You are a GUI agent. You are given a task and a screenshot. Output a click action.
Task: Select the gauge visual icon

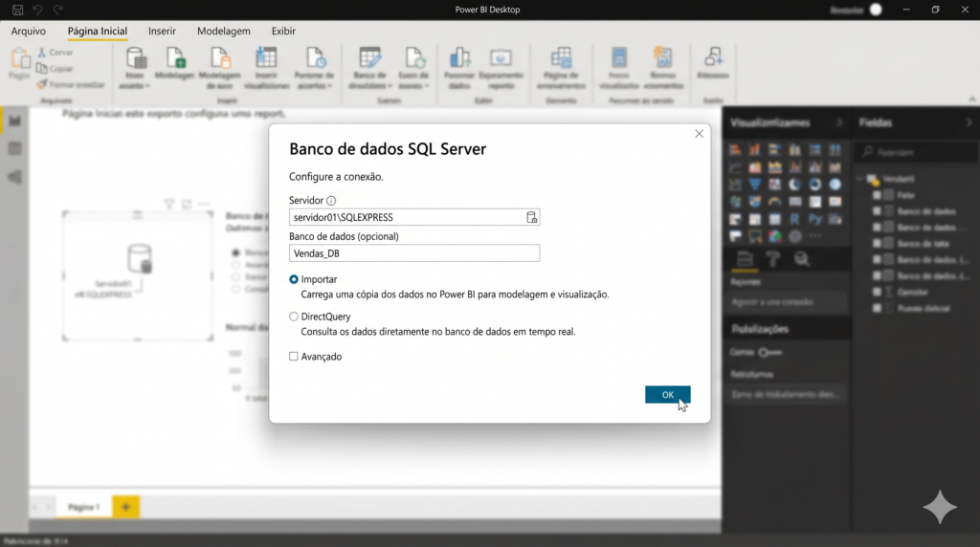[x=774, y=201]
